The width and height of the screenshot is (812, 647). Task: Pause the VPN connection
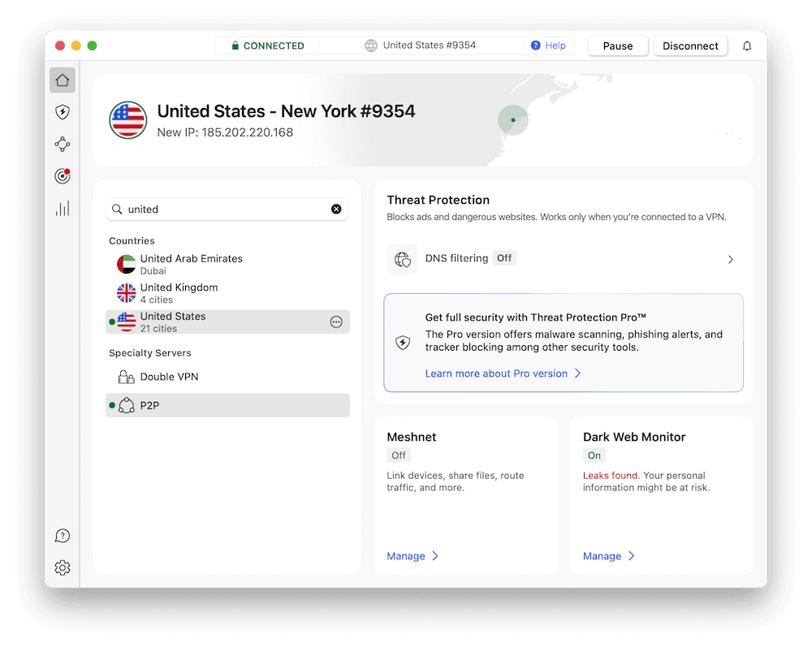[x=618, y=46]
